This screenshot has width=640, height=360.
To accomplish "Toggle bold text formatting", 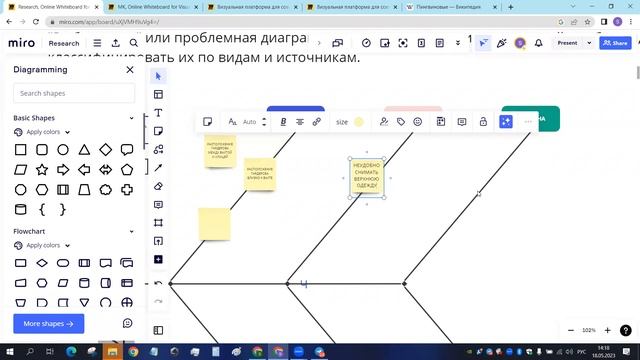I will point(283,122).
